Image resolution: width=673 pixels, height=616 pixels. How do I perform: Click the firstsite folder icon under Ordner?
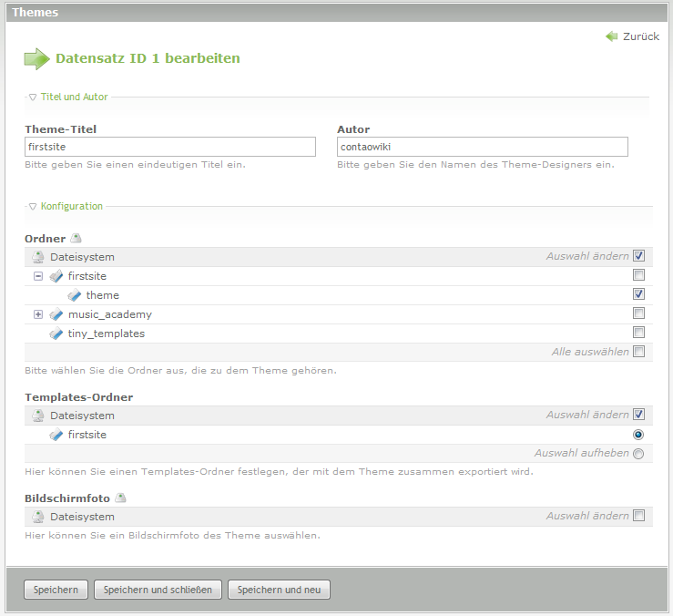[x=56, y=276]
